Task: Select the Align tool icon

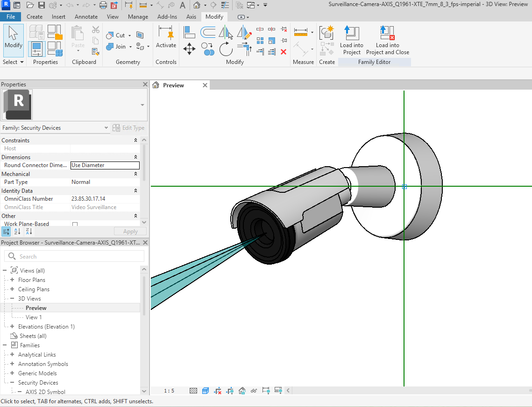Action: coord(189,32)
